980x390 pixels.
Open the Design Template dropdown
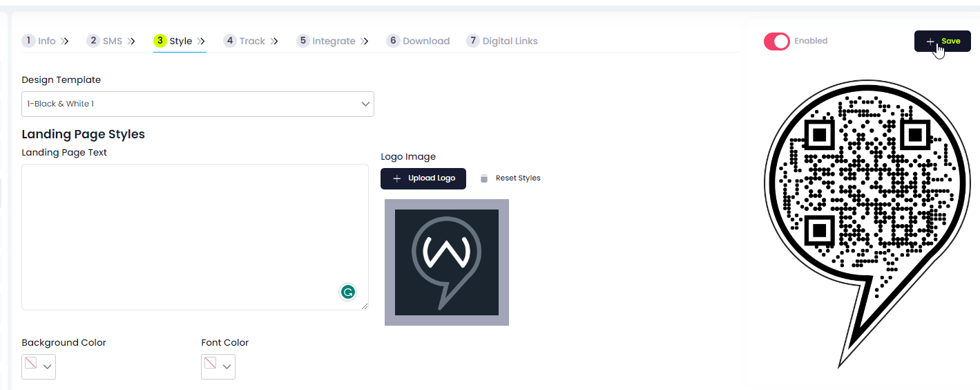(x=198, y=104)
